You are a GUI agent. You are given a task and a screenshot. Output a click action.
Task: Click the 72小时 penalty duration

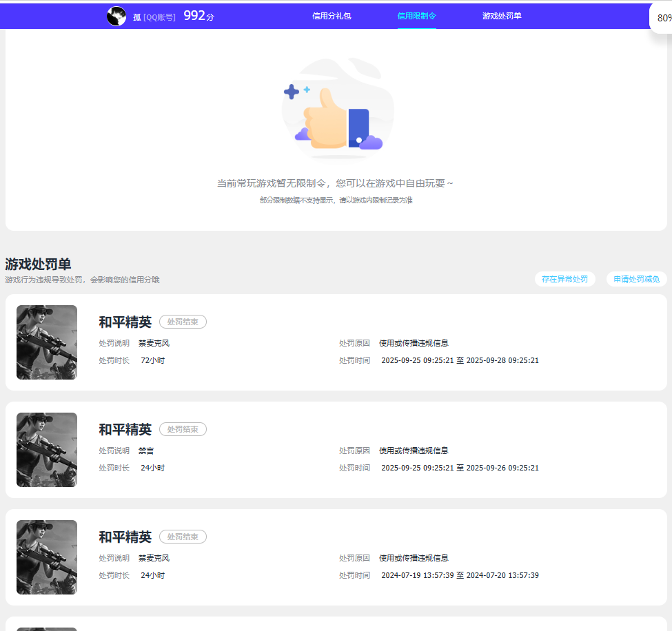pos(152,361)
